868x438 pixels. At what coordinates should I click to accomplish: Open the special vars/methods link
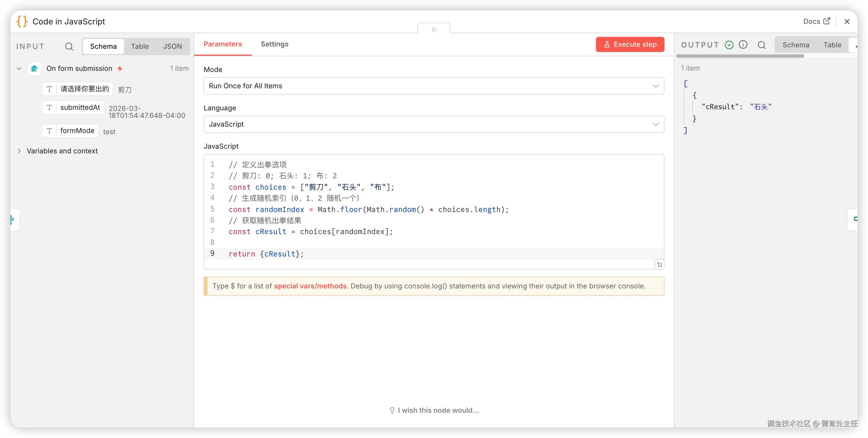(310, 286)
